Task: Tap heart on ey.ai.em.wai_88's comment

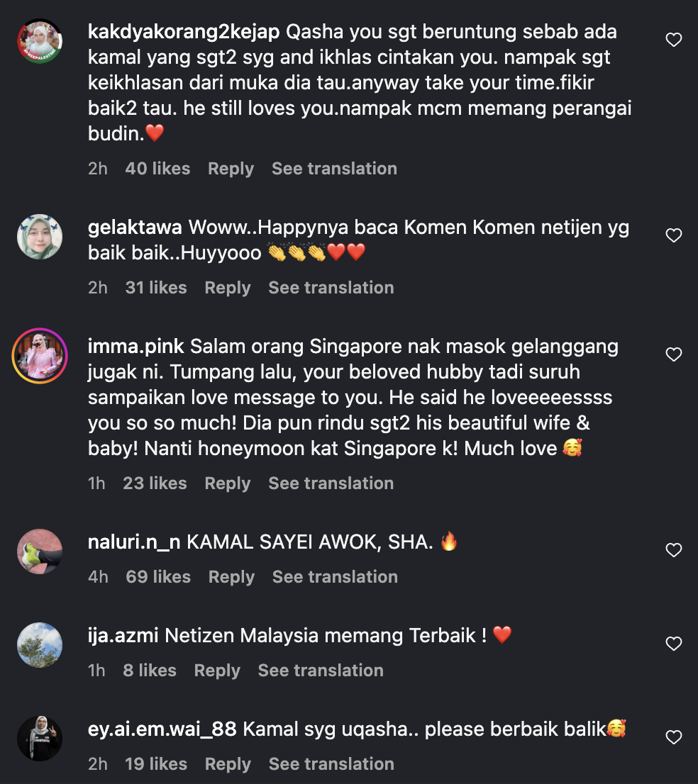Action: (673, 737)
